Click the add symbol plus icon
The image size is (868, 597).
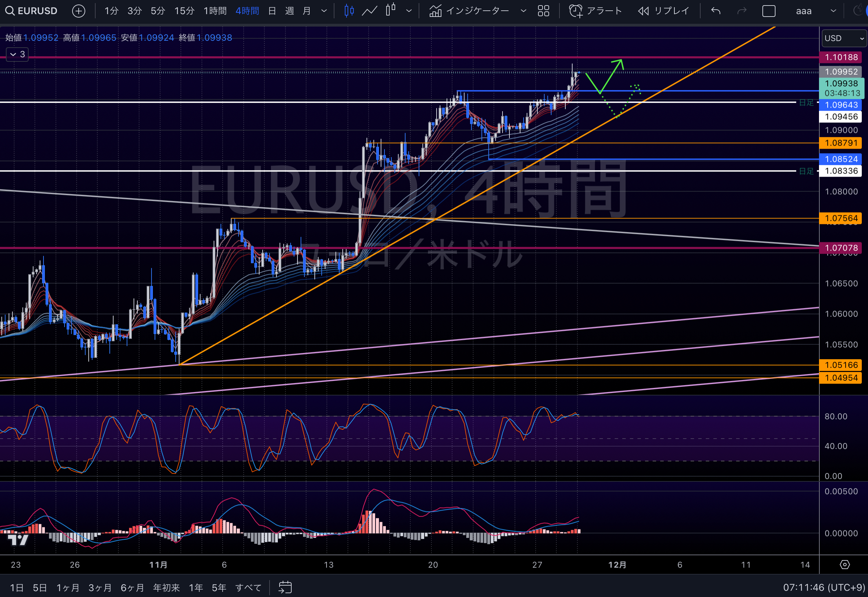point(79,11)
